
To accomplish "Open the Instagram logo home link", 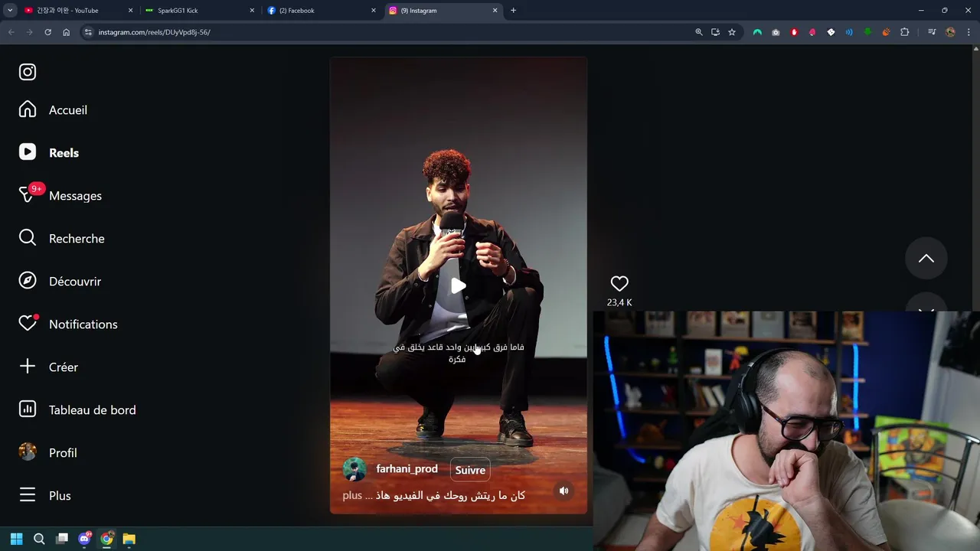I will tap(28, 72).
